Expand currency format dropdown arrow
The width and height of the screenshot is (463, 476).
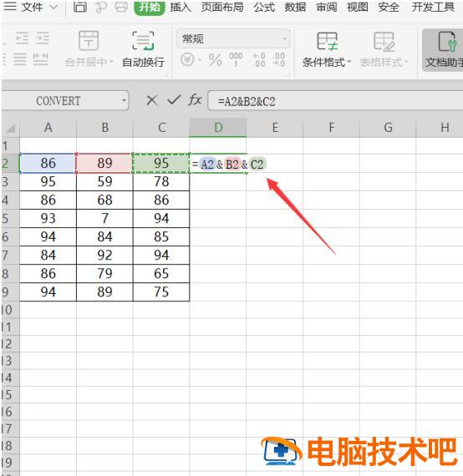[200, 60]
